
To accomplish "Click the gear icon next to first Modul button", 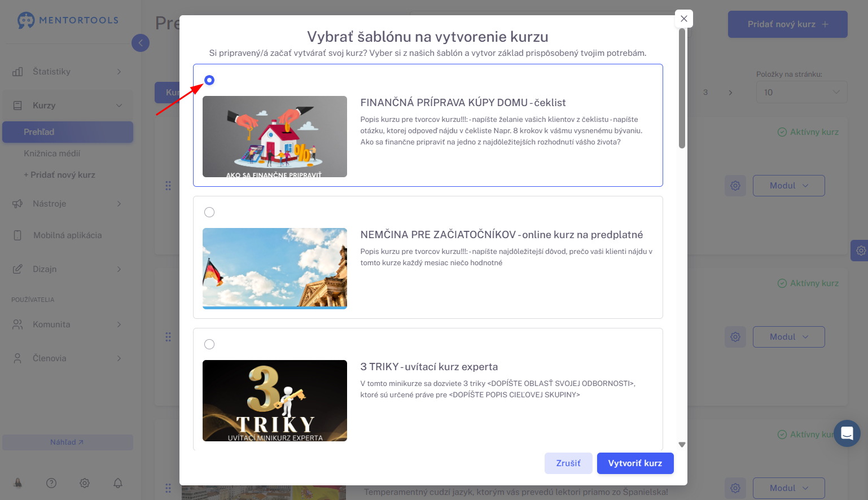I will 735,186.
